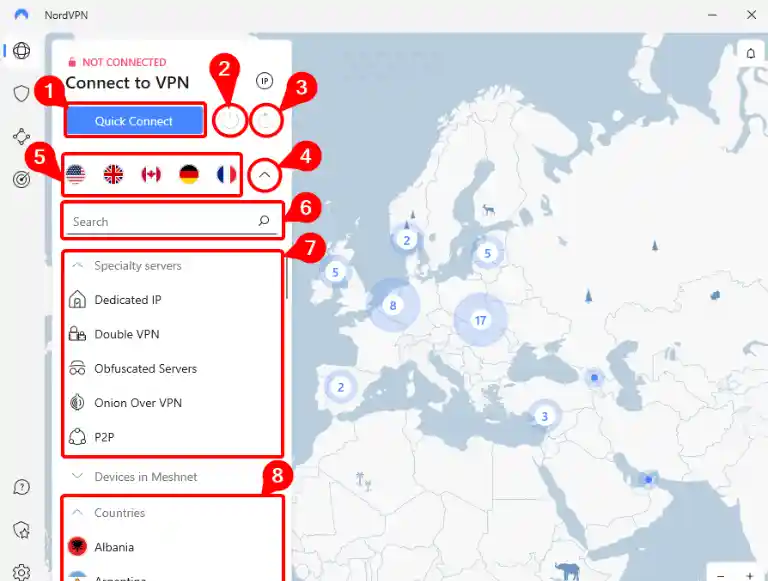Viewport: 768px width, 581px height.
Task: Click the Obfuscated Servers icon
Action: point(77,368)
